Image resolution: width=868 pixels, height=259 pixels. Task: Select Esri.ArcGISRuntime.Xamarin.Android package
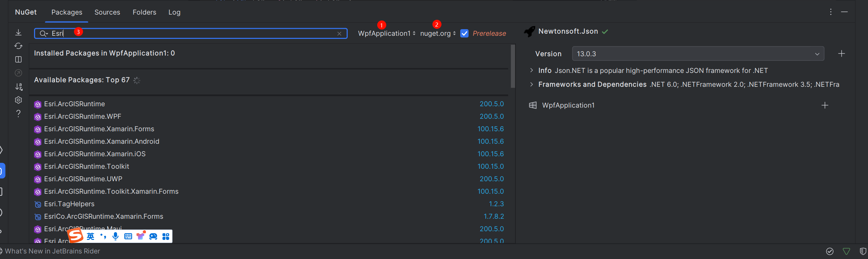269,141
